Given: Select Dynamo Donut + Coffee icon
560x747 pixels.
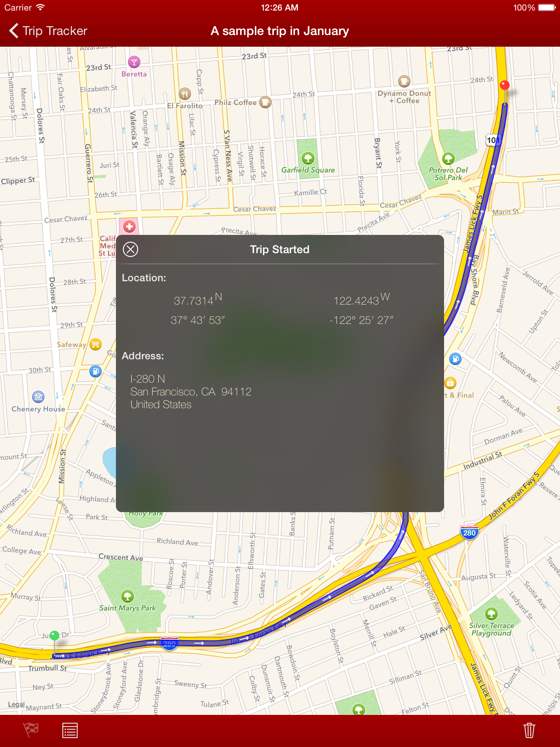Looking at the screenshot, I should click(404, 81).
